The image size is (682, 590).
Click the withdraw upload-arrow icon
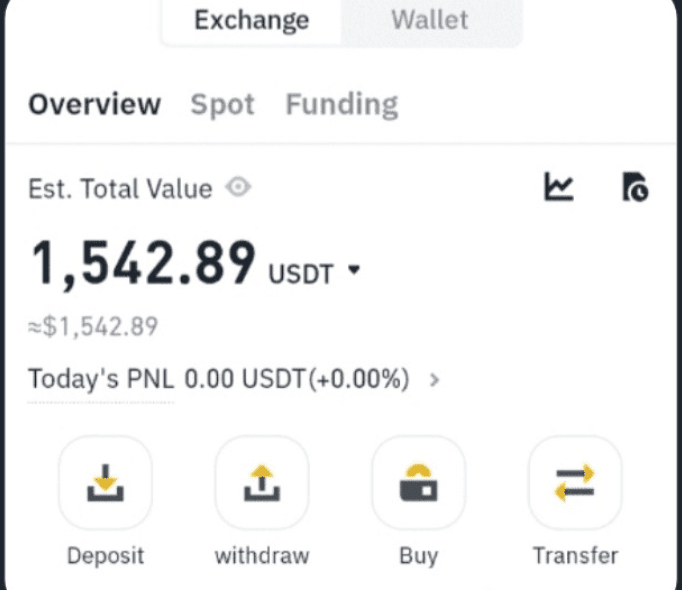(262, 483)
